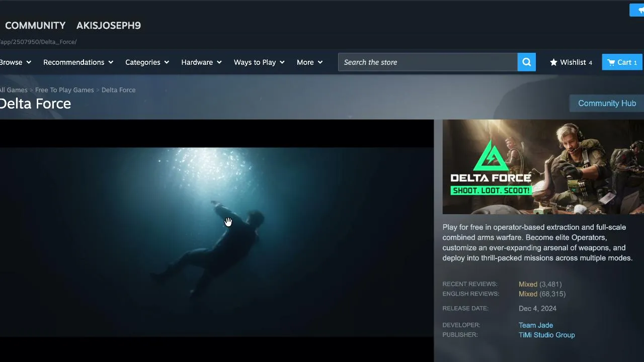
Task: Select the Categories store menu label
Action: tap(143, 62)
